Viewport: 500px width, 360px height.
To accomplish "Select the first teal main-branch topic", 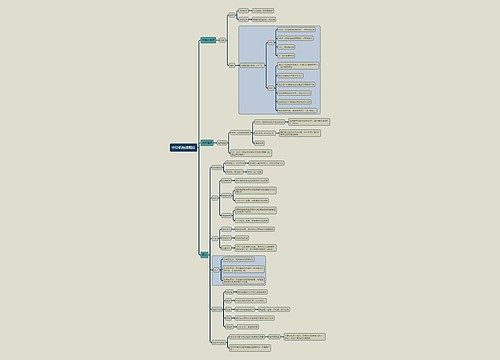I will click(x=208, y=40).
